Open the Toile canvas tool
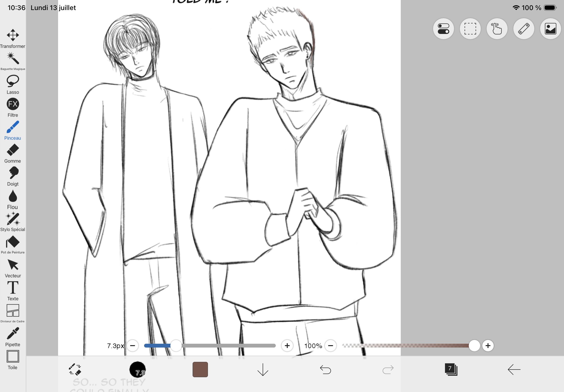 13,360
